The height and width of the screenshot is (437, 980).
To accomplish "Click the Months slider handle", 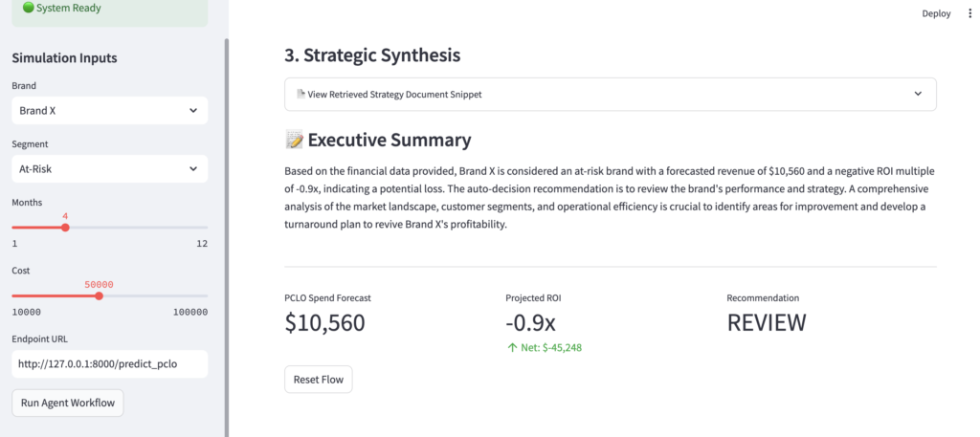I will pyautogui.click(x=65, y=228).
